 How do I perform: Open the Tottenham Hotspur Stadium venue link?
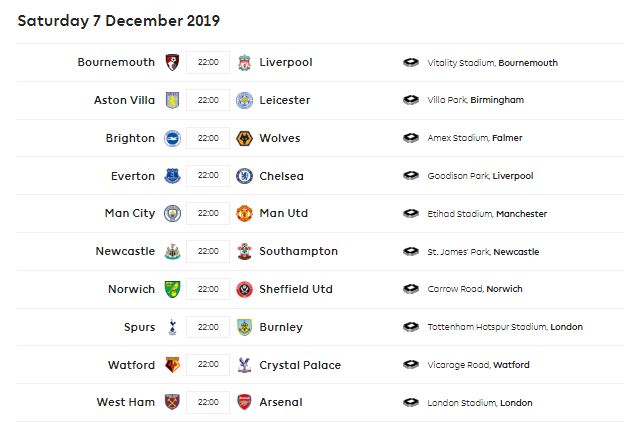(505, 327)
